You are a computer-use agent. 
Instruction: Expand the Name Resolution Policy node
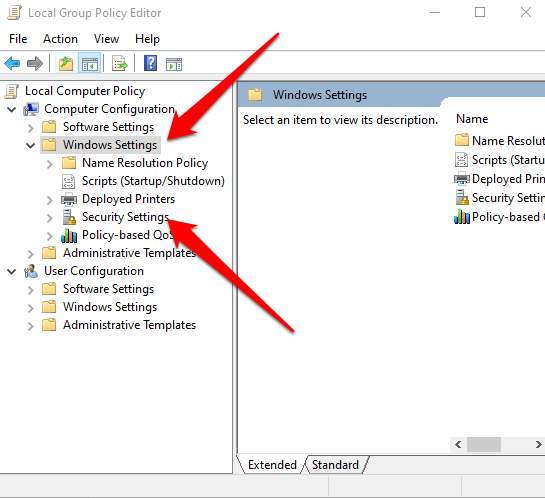pos(50,164)
